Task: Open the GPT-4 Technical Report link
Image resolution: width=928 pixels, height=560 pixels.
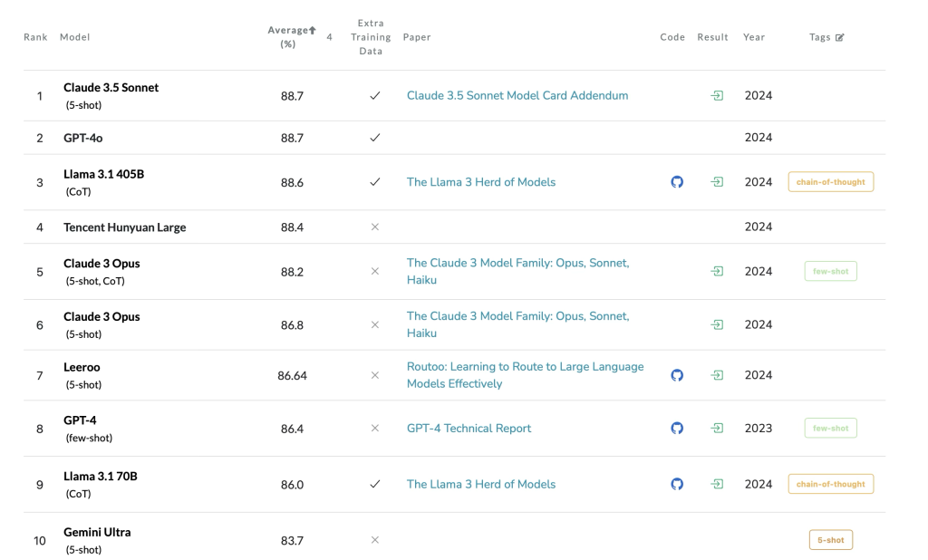Action: click(x=469, y=428)
